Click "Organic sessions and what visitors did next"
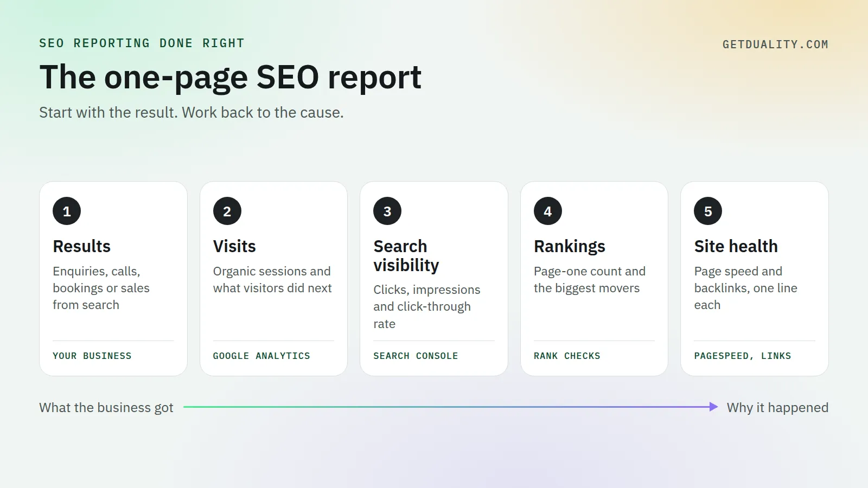 click(x=272, y=280)
